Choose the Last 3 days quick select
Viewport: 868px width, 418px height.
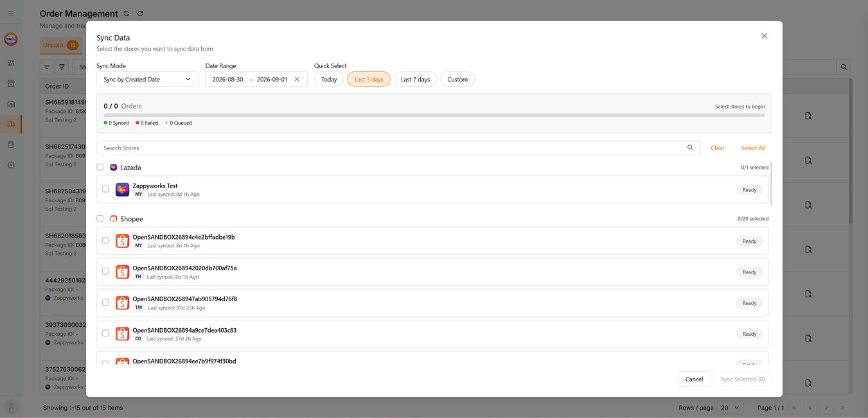(369, 80)
